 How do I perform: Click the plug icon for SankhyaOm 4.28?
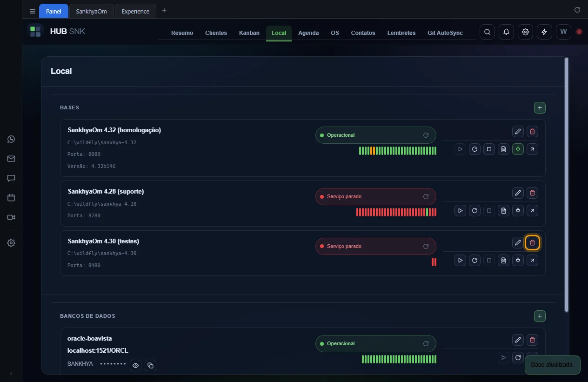(518, 211)
